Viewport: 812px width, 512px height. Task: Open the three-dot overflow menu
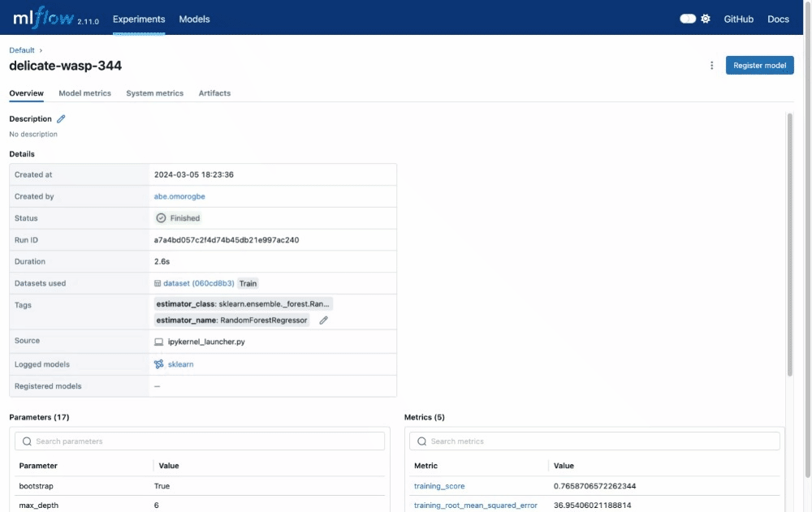pyautogui.click(x=712, y=66)
